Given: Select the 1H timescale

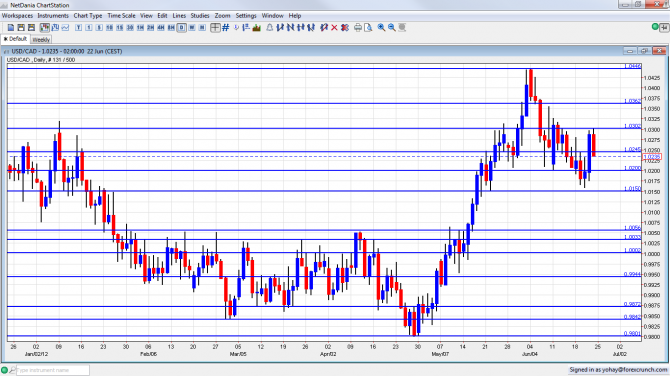Looking at the screenshot, I should 140,27.
